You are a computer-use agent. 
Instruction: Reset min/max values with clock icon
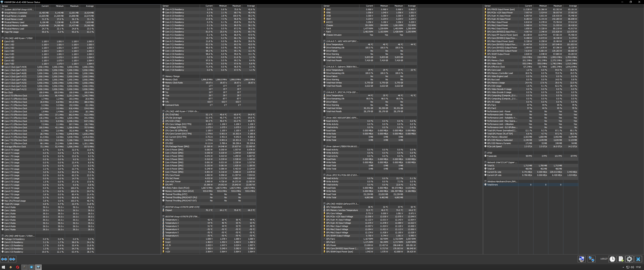[612, 259]
